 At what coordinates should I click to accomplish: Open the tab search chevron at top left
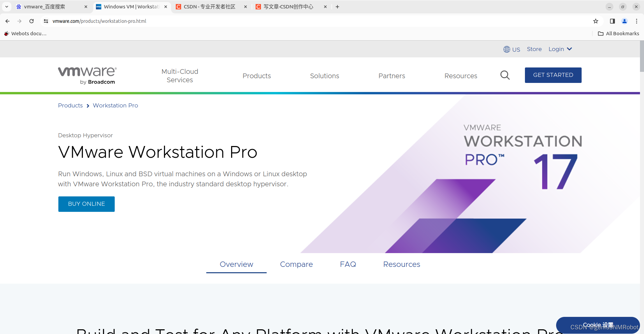tap(6, 7)
